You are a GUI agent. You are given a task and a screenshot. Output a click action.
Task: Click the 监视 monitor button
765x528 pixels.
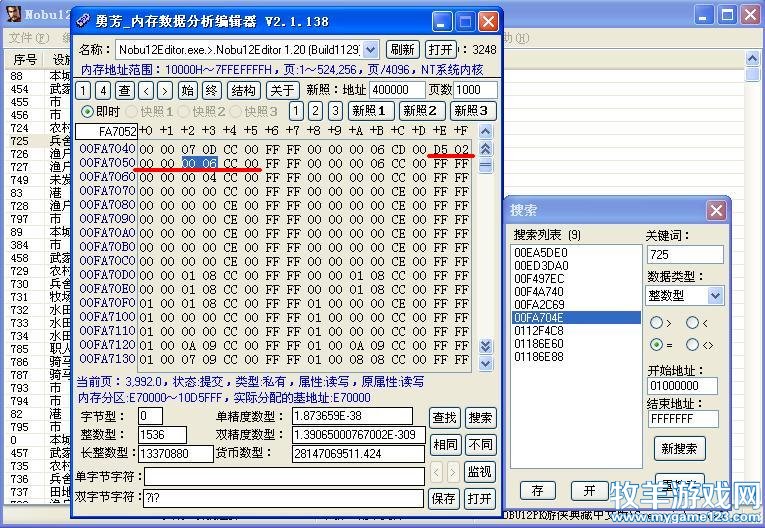480,471
